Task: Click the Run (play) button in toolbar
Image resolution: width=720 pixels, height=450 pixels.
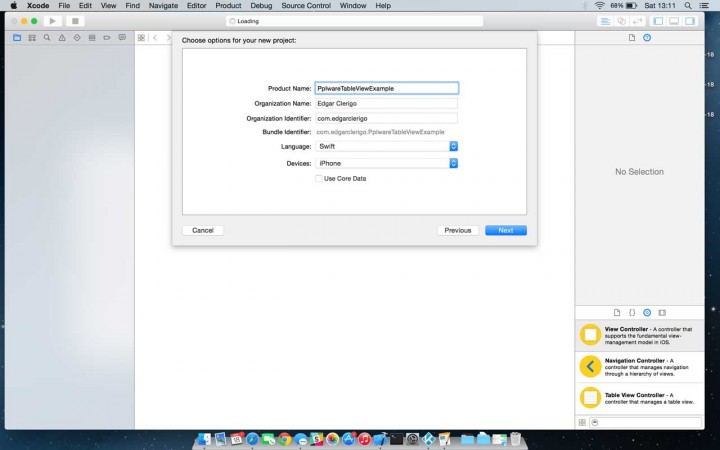Action: [x=52, y=21]
